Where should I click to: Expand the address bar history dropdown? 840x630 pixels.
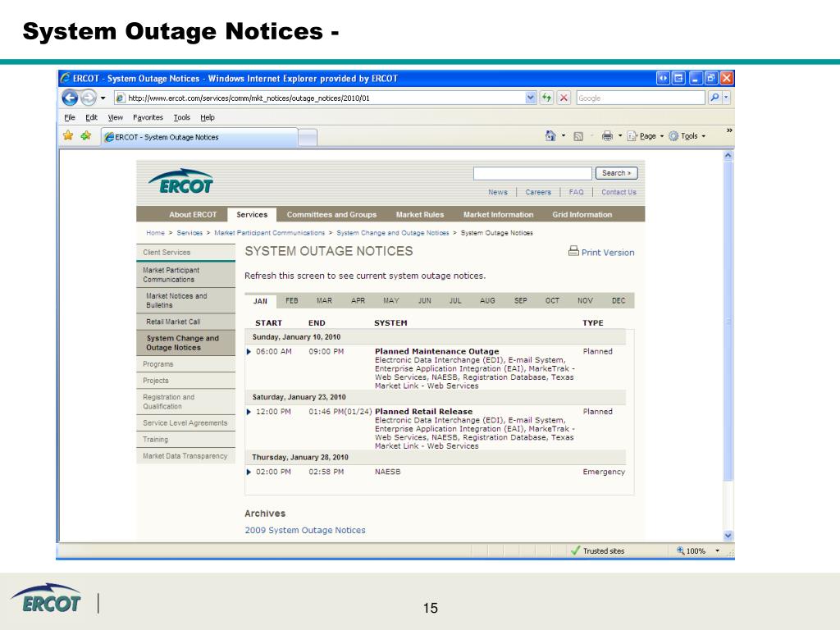(x=531, y=98)
